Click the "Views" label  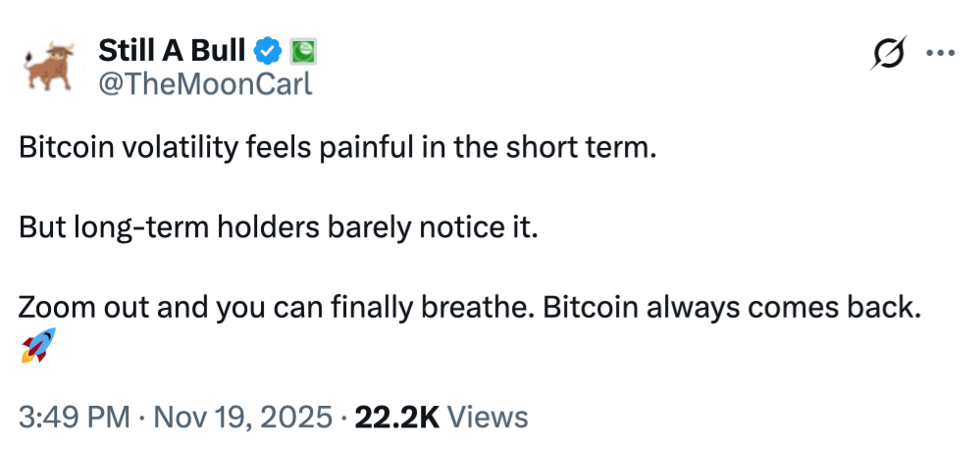pyautogui.click(x=488, y=417)
